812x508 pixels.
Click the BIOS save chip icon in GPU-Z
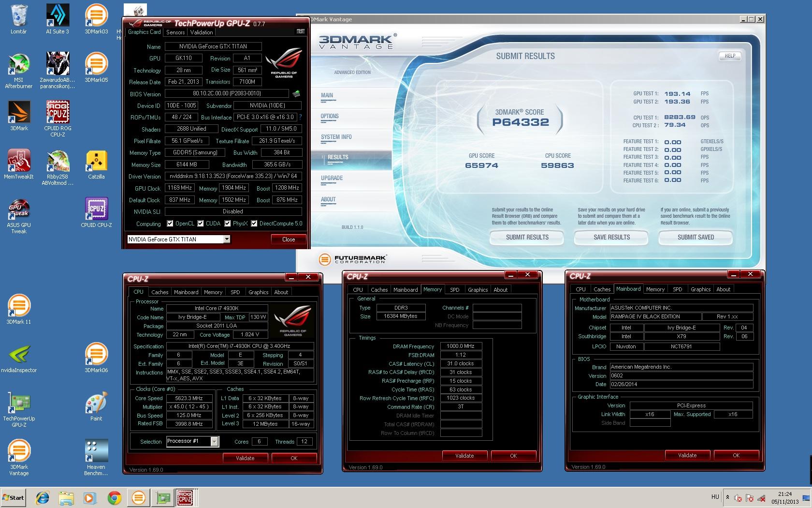[296, 93]
